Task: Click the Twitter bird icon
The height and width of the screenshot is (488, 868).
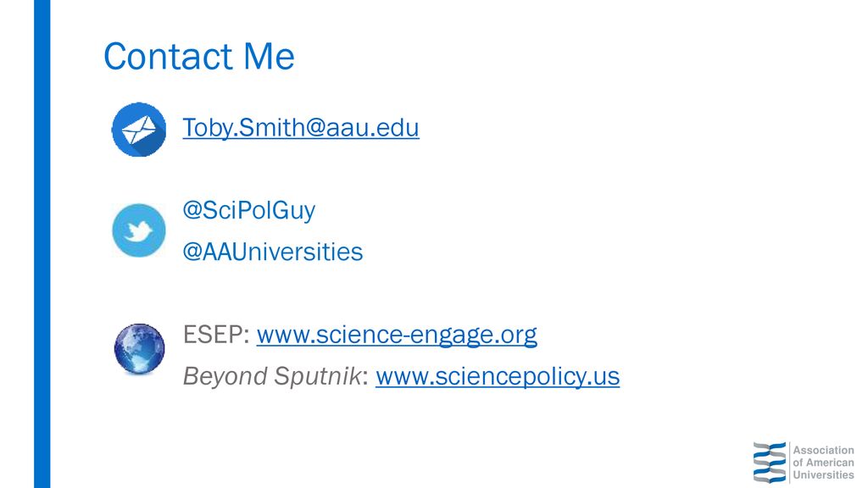Action: 139,230
